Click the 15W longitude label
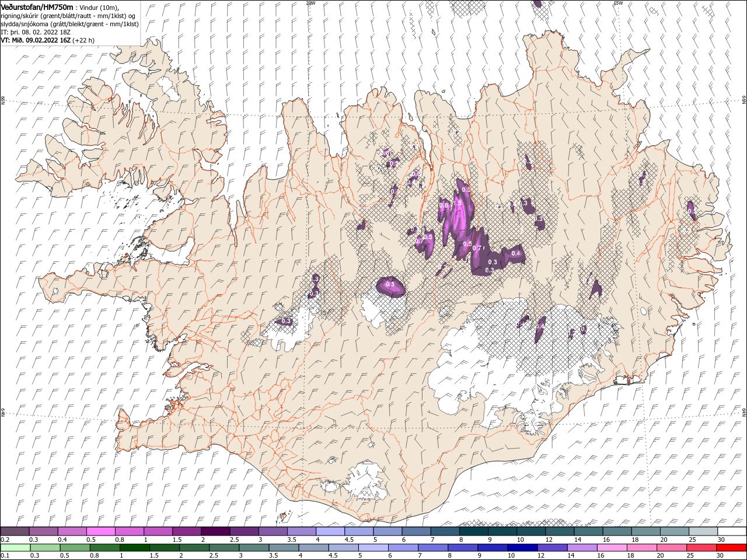The width and height of the screenshot is (747, 560). click(x=618, y=3)
